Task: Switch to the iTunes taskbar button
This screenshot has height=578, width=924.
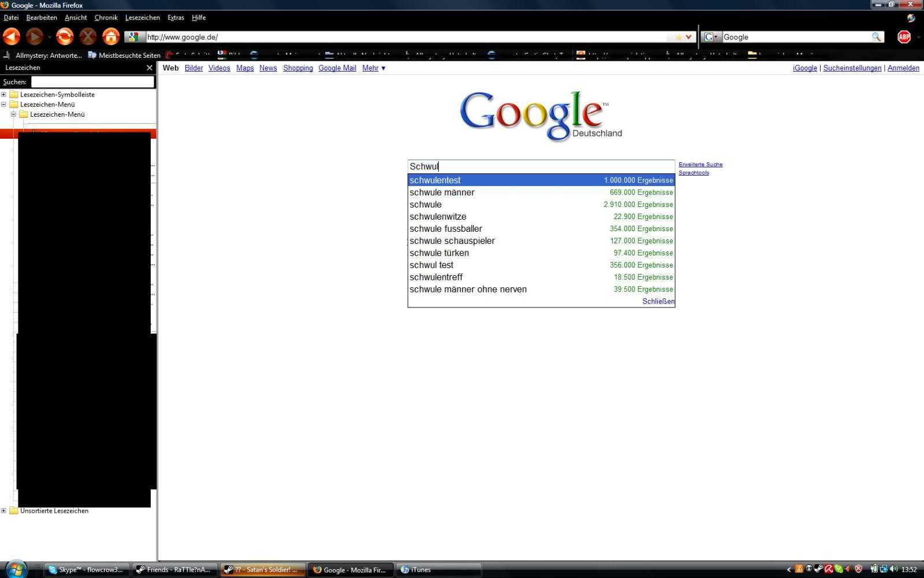Action: 439,570
